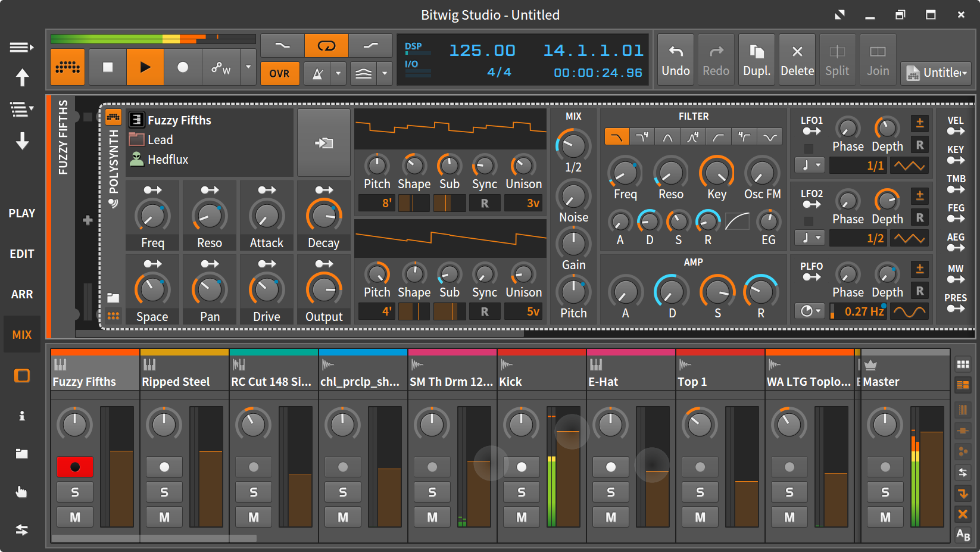The height and width of the screenshot is (552, 980).
Task: Toggle oscillator 1 retrigger R button
Action: [x=485, y=203]
